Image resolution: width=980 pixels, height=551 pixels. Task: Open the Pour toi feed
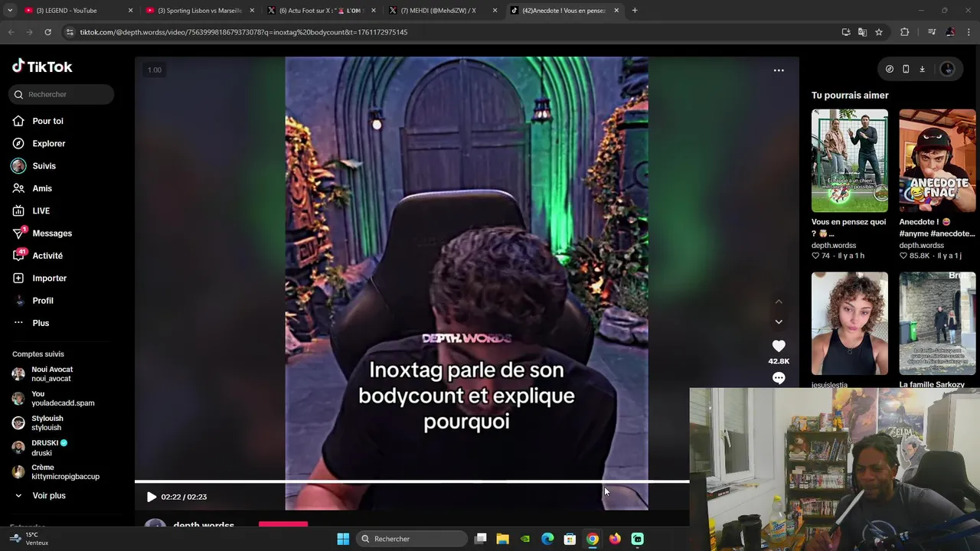point(47,121)
